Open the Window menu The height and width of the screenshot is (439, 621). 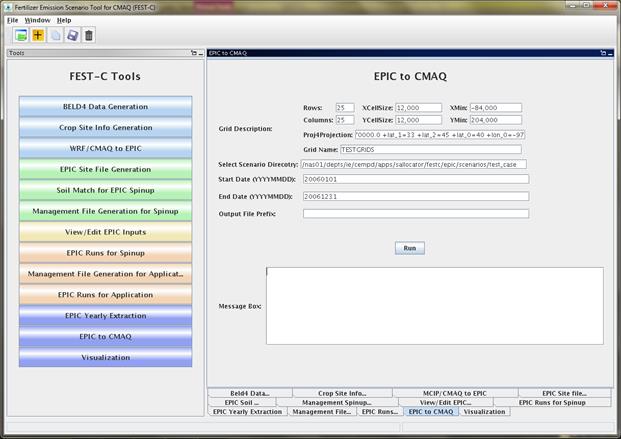coord(38,20)
